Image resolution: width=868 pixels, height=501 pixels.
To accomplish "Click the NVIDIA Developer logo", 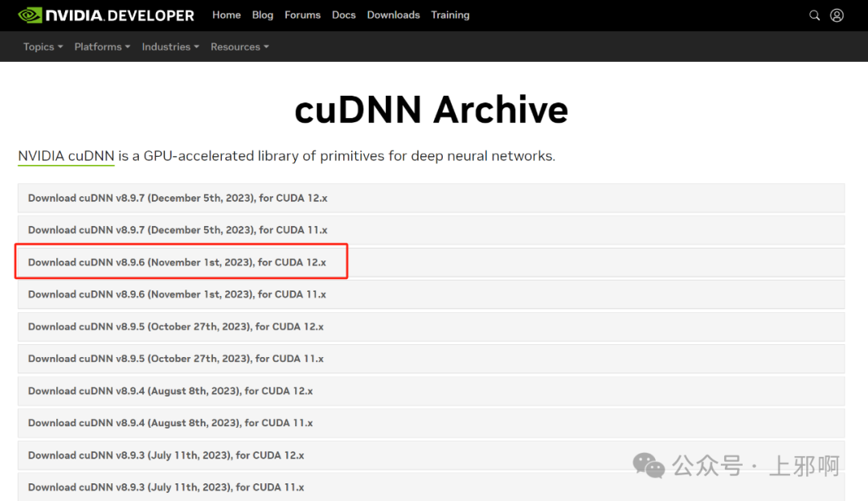I will pyautogui.click(x=106, y=15).
